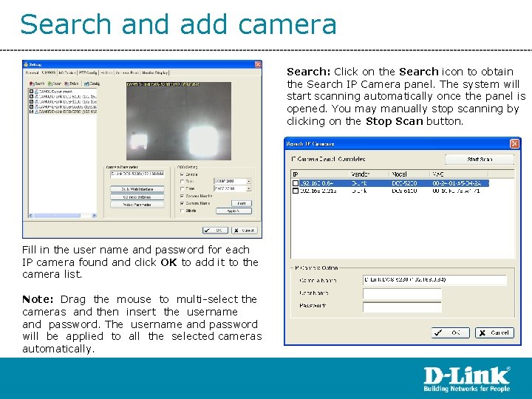The width and height of the screenshot is (532, 399).
Task: Click the Font button in OSD Setting
Action: [242, 203]
